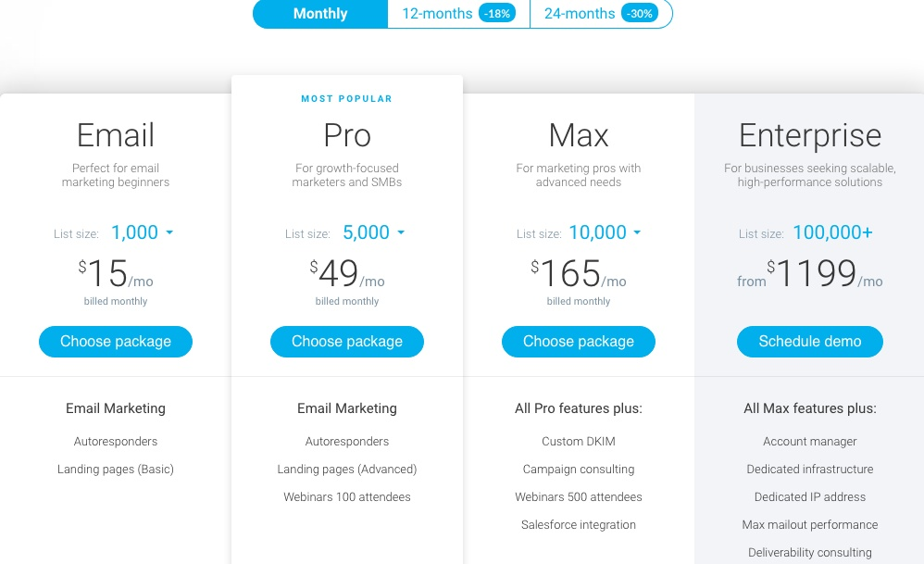
Task: Click the Enterprise plan heading
Action: coord(810,136)
